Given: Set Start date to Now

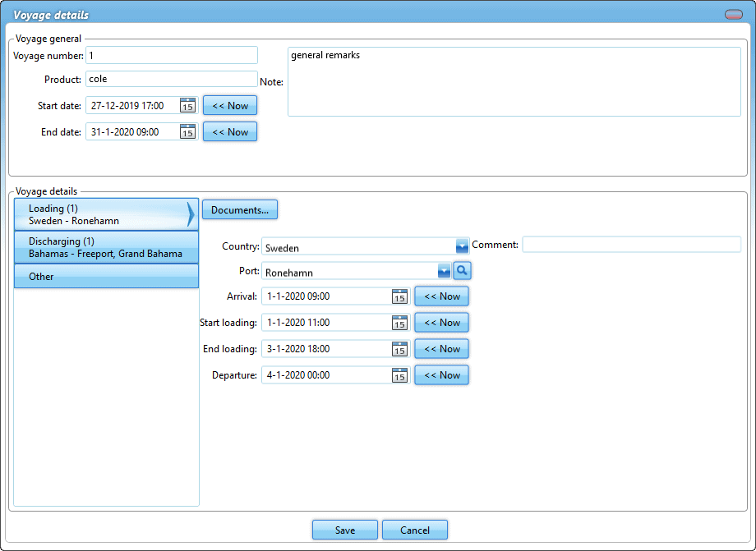Looking at the screenshot, I should point(230,106).
